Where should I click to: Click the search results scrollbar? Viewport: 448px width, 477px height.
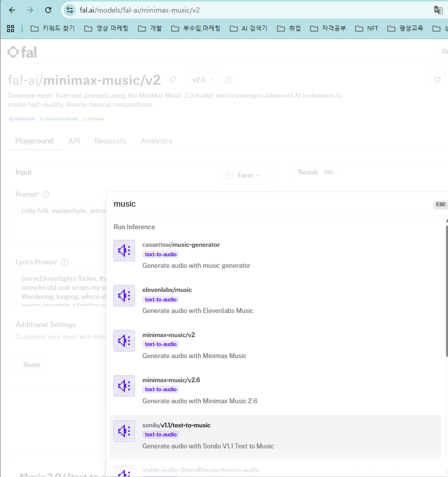(446, 304)
